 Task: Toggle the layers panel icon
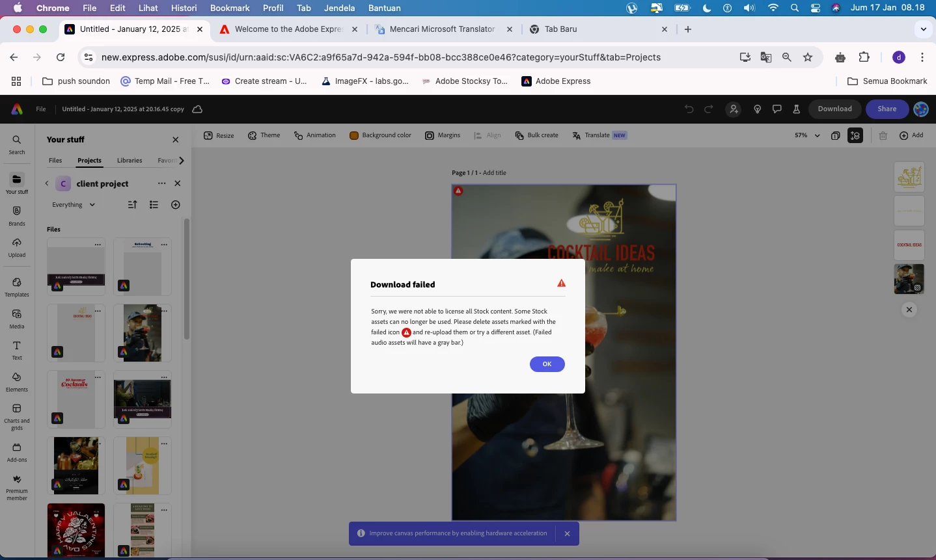(x=855, y=135)
